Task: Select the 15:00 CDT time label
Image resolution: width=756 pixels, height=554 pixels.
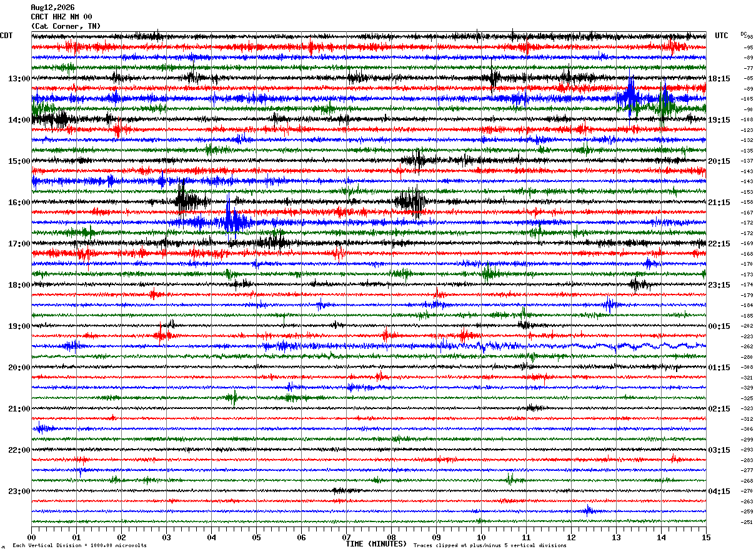Action: pos(19,161)
